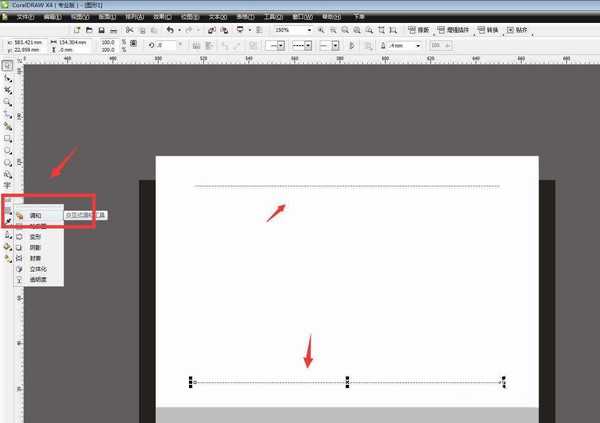Select the Rectangle tool in toolbox
The width and height of the screenshot is (600, 423).
point(7,137)
